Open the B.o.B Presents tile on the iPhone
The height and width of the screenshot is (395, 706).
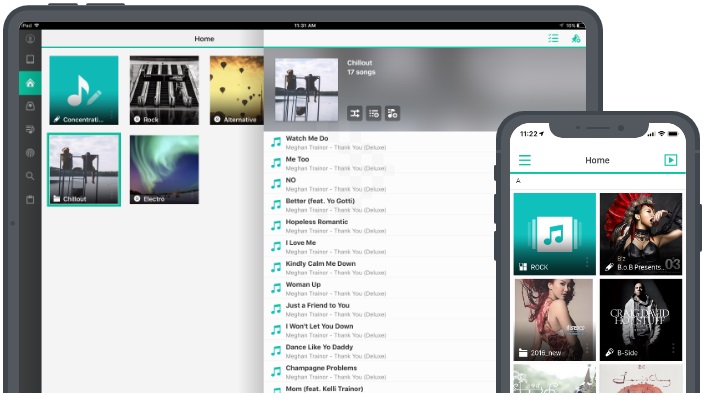click(641, 234)
